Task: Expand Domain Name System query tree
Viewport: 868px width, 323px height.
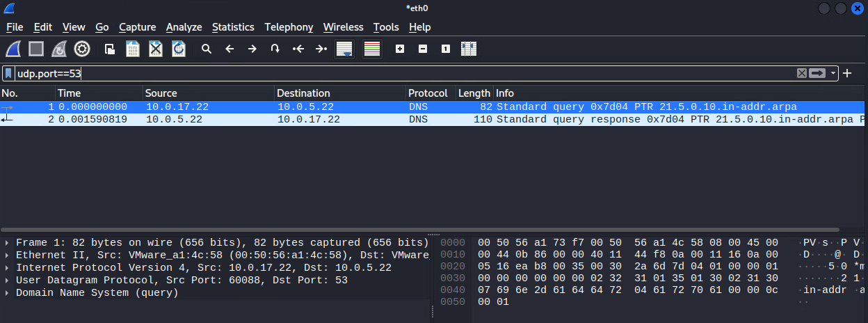Action: [x=7, y=293]
